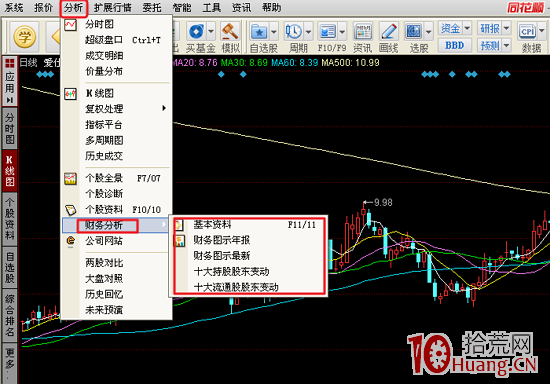Click the 研报 button
550x384 pixels.
click(490, 28)
